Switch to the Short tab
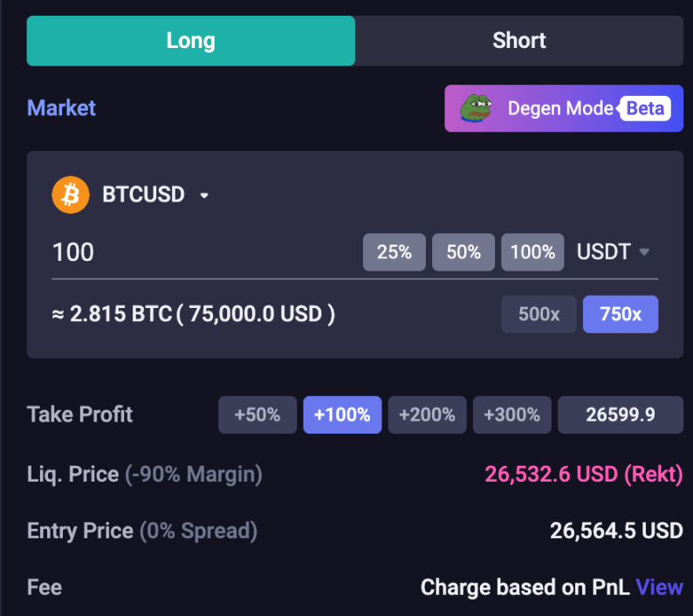 518,40
